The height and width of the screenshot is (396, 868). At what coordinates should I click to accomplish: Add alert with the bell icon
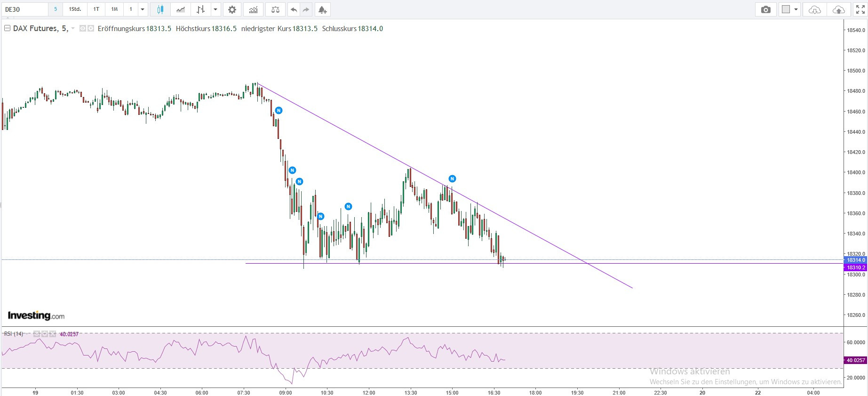[x=322, y=9]
